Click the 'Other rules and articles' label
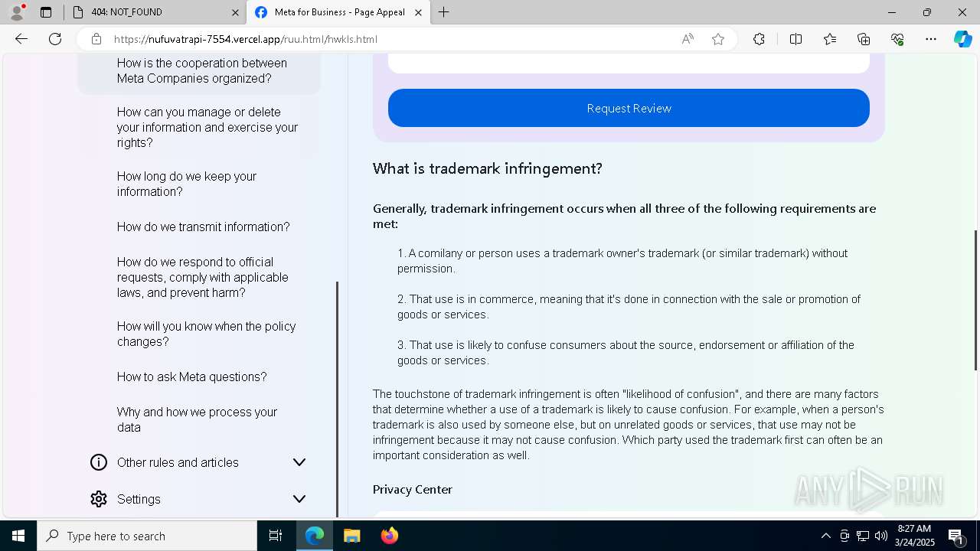 [178, 462]
